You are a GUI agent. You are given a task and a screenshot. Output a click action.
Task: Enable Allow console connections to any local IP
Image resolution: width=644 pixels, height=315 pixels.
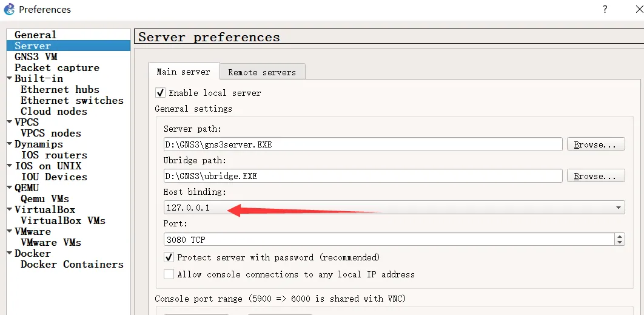[169, 274]
